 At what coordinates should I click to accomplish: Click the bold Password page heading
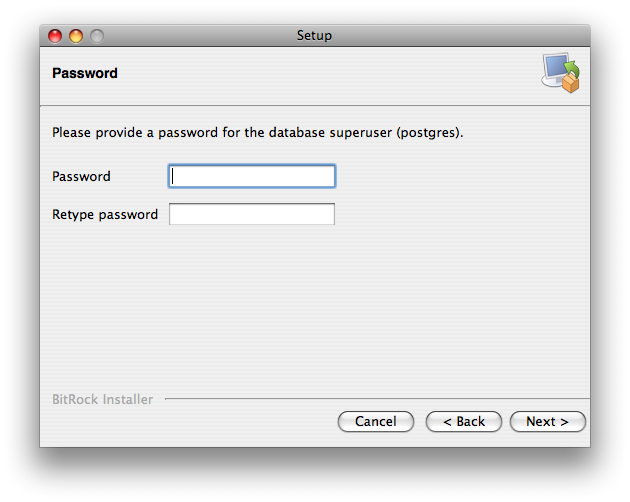pyautogui.click(x=85, y=73)
